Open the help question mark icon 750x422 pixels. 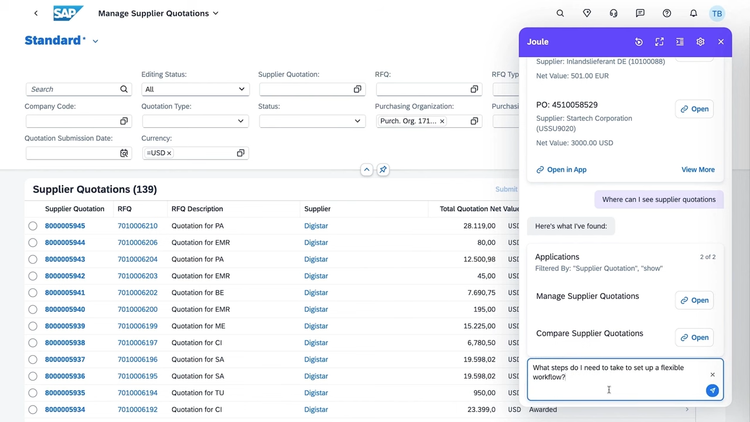(x=667, y=14)
